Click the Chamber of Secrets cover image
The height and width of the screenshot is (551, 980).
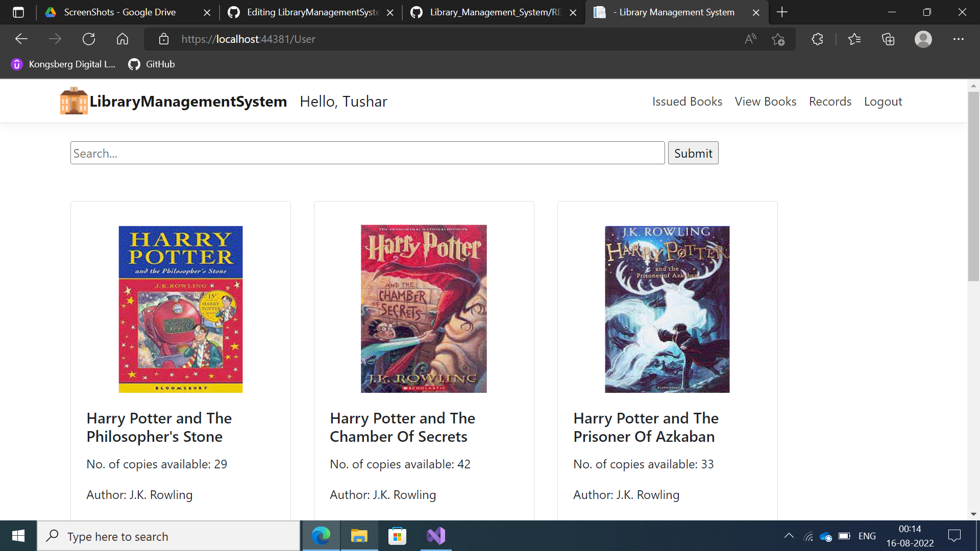424,309
